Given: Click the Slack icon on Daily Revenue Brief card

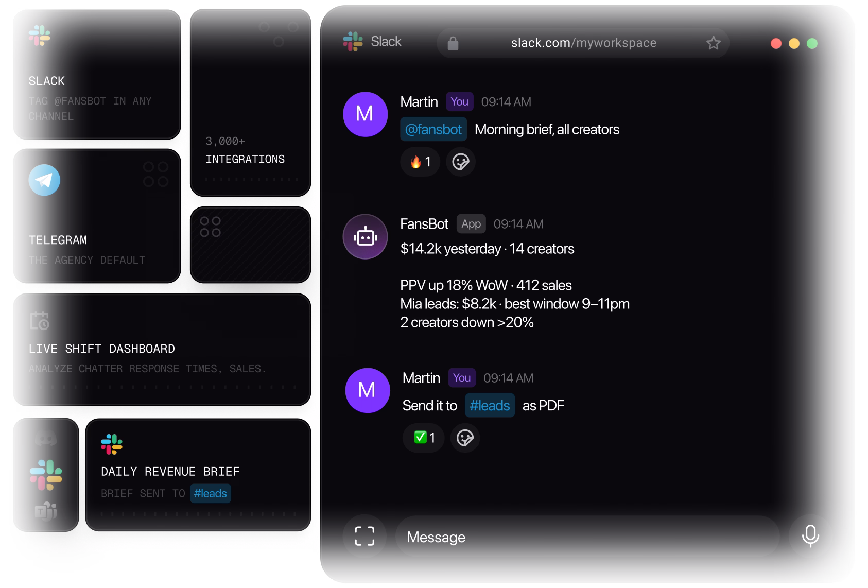Looking at the screenshot, I should point(112,444).
